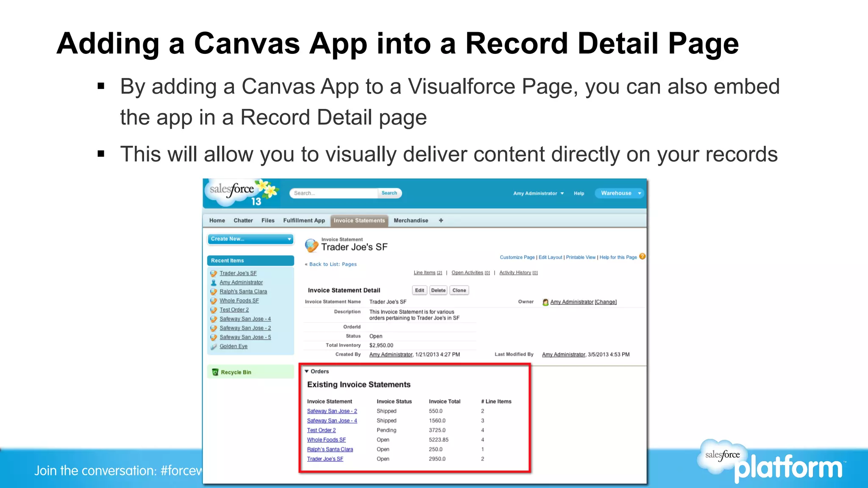The width and height of the screenshot is (868, 488).
Task: Open Whole Foods SF in Orders table
Action: (326, 440)
